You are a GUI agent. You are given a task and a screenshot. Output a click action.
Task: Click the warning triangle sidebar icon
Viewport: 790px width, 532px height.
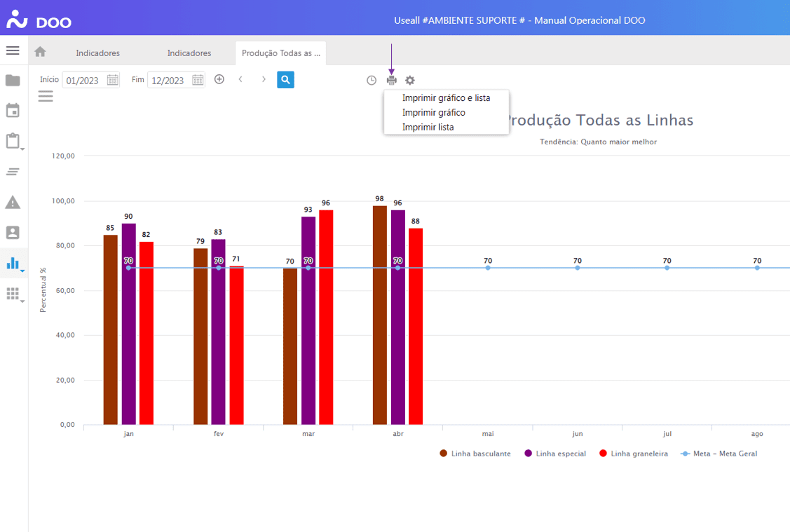pyautogui.click(x=13, y=203)
